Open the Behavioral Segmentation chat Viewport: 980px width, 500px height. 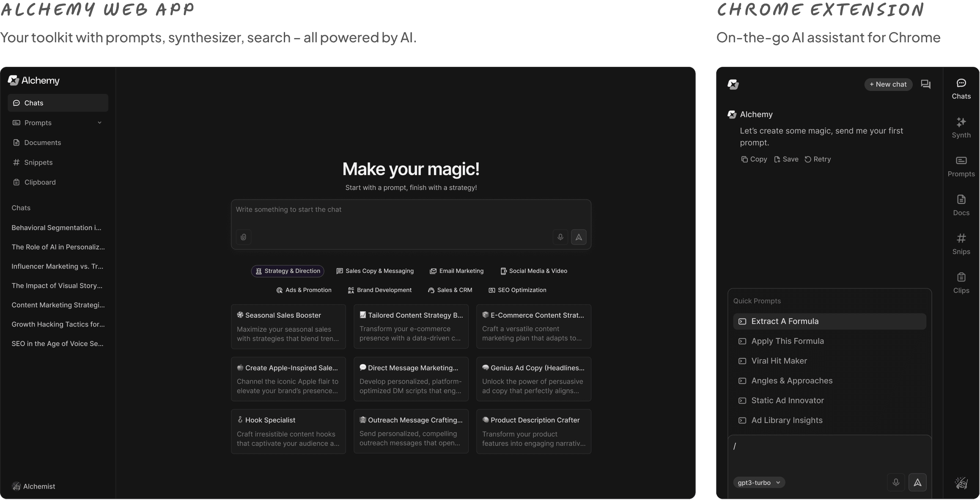tap(57, 228)
